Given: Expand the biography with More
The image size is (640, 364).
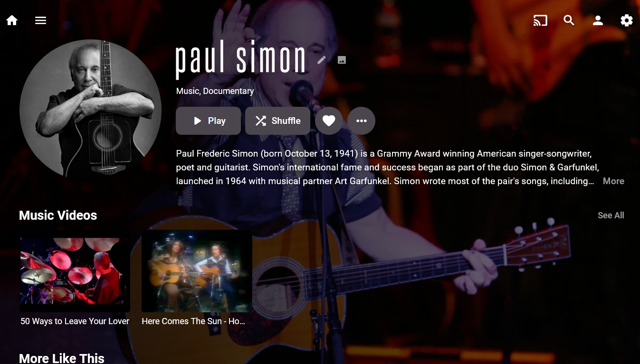Looking at the screenshot, I should tap(613, 181).
